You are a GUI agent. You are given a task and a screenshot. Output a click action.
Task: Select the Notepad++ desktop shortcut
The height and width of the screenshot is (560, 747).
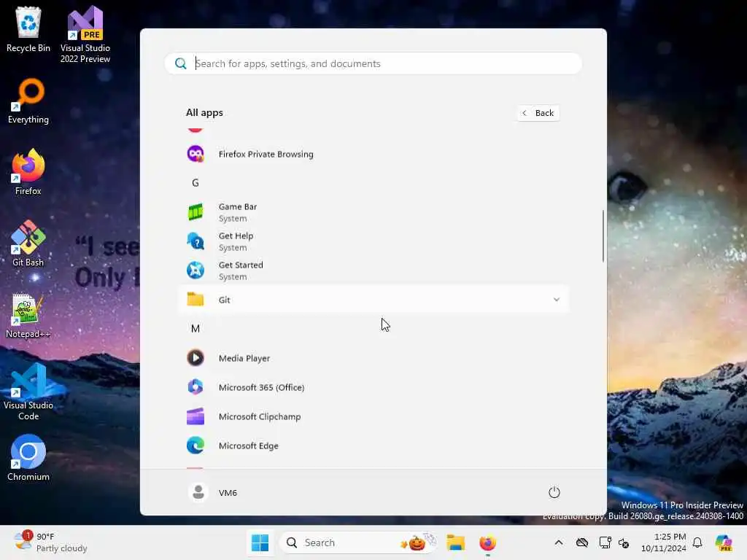[x=28, y=315]
